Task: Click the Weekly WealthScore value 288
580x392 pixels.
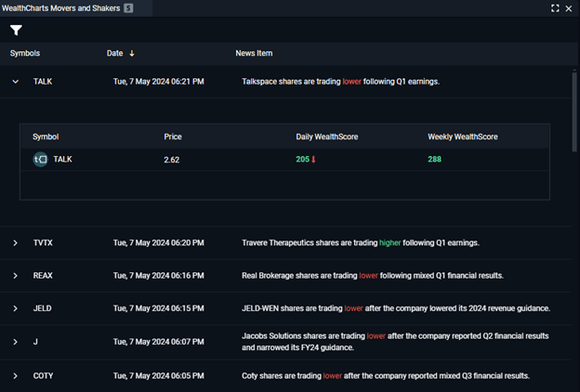Action: point(435,160)
